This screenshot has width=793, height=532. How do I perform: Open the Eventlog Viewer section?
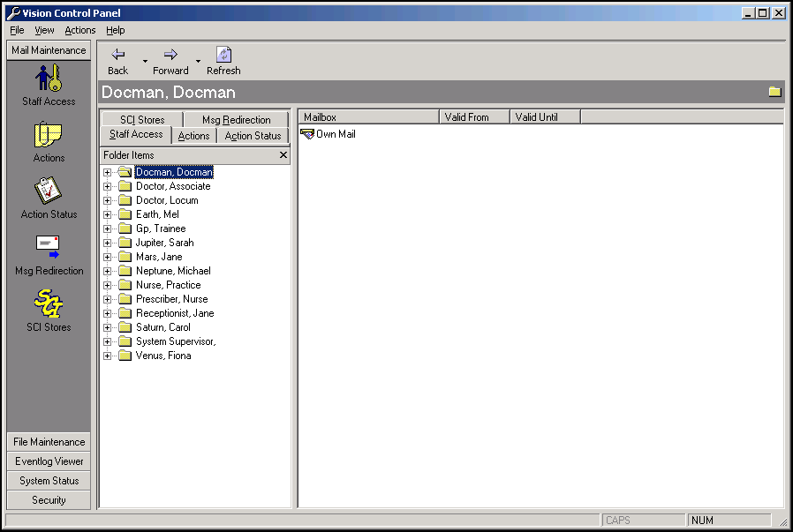click(x=49, y=461)
